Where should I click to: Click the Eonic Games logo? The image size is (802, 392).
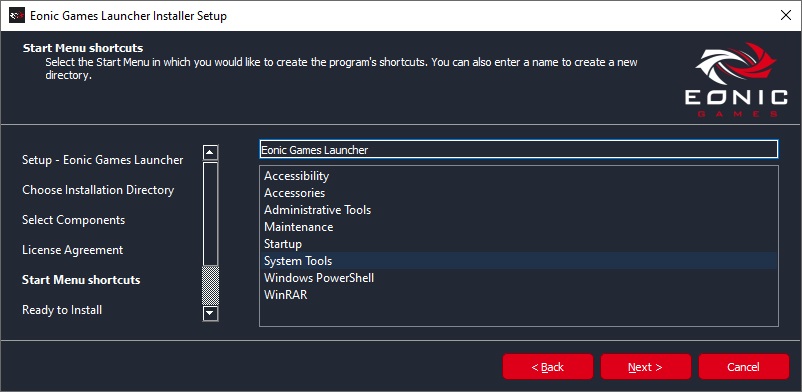[x=736, y=80]
